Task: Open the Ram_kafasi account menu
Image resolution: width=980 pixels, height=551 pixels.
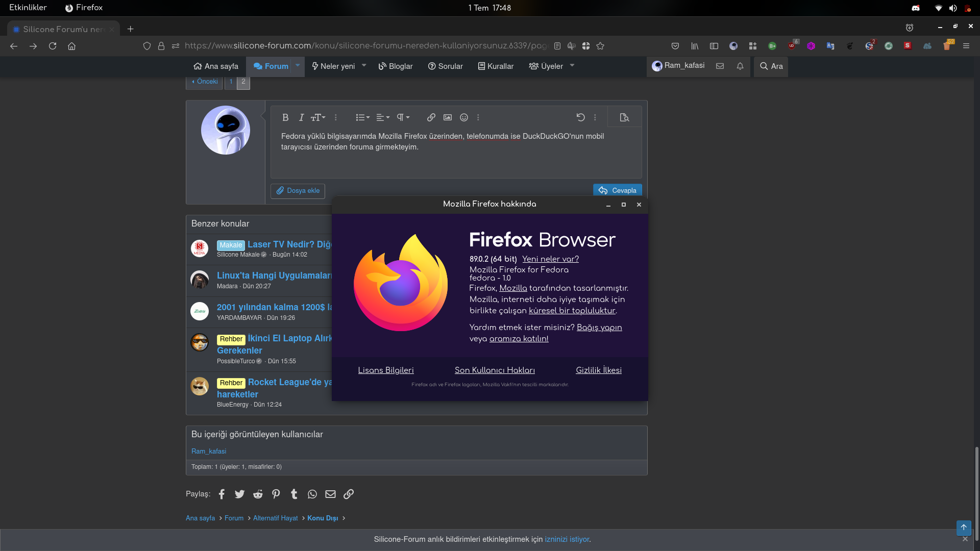Action: click(678, 66)
